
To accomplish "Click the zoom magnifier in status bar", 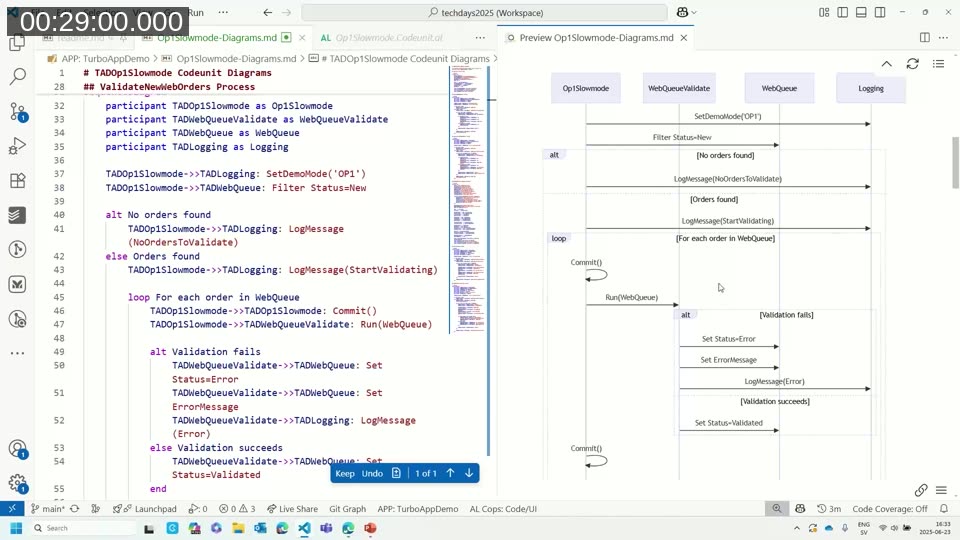I will point(776,509).
